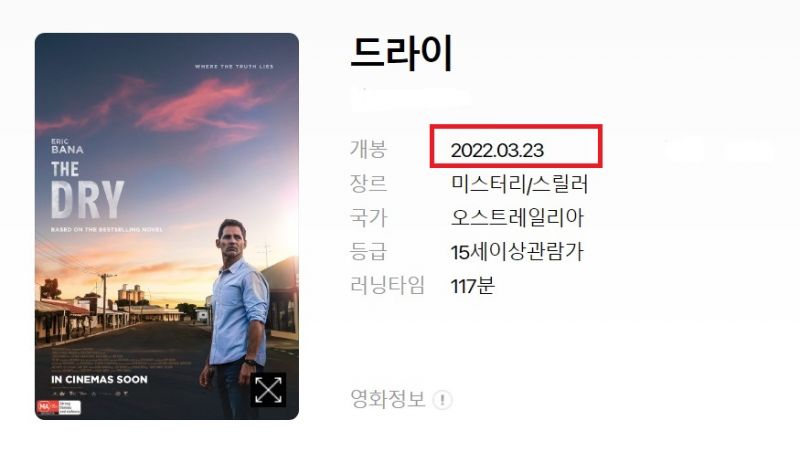Select the release date 2022.03.23

click(497, 150)
